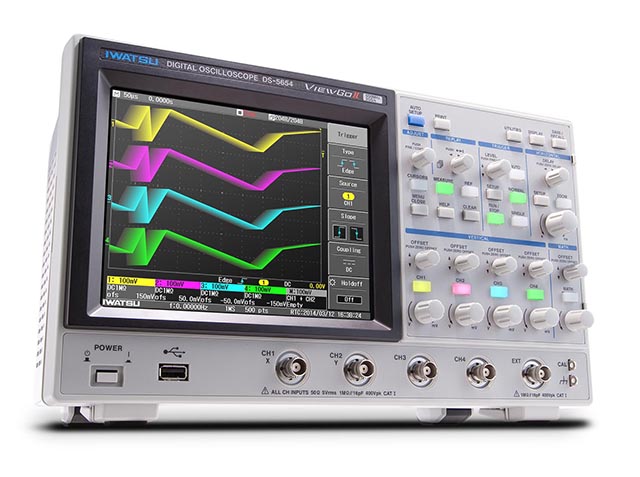Push the CH2 volts/div knob
Image resolution: width=640 pixels, height=477 pixels.
(x=469, y=314)
